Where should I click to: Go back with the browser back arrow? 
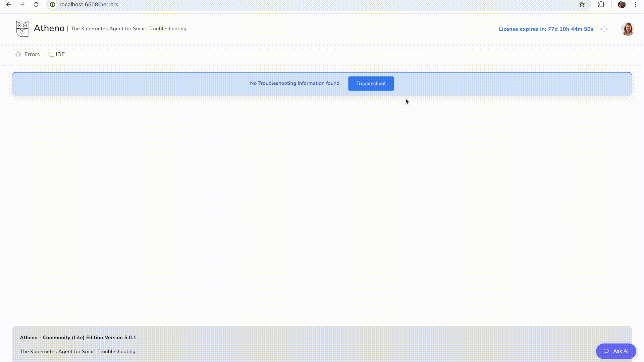[x=9, y=5]
